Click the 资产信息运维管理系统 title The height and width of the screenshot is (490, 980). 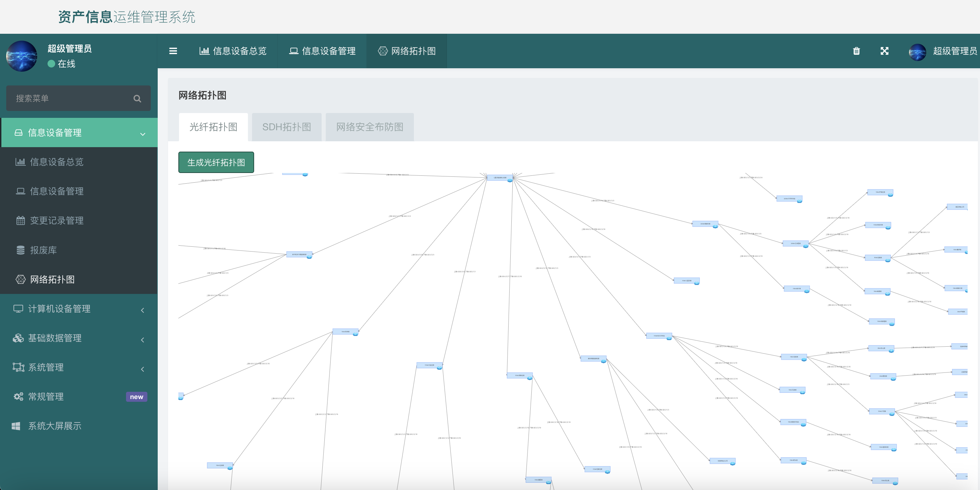pyautogui.click(x=127, y=17)
